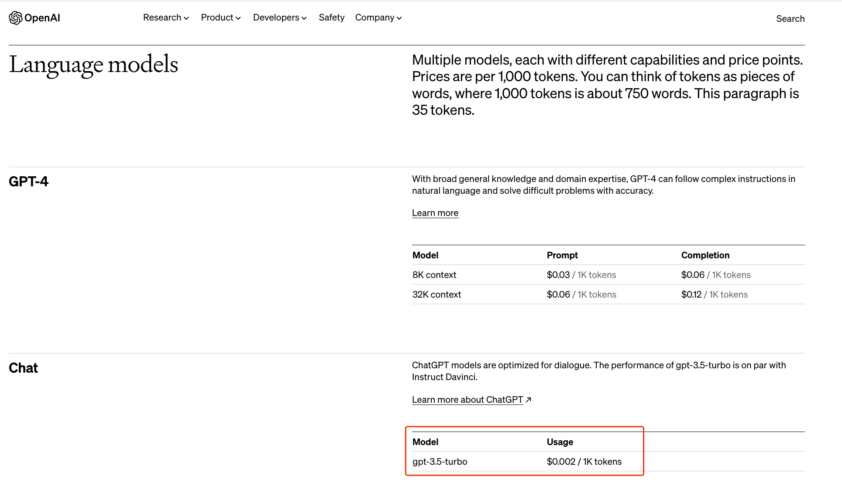The height and width of the screenshot is (504, 842).
Task: Click the 8K completion price $0.06 / 1K tokens
Action: tap(716, 275)
